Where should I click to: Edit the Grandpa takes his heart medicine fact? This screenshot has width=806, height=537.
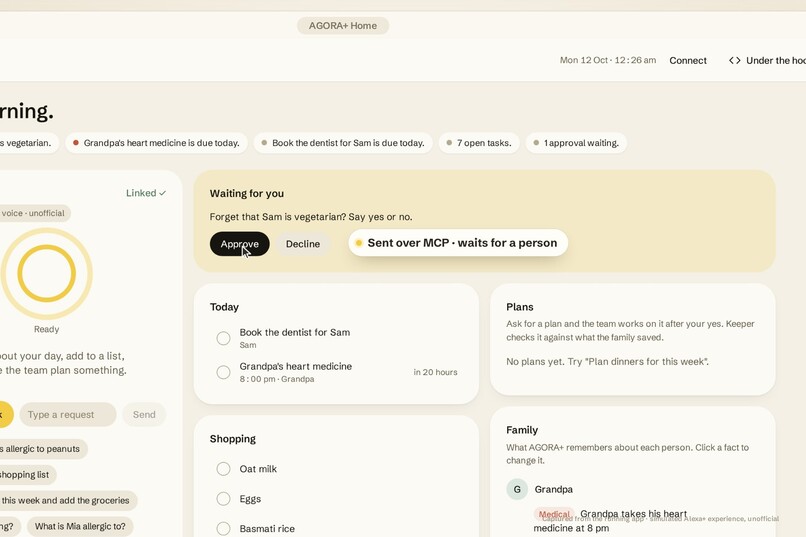coord(610,521)
